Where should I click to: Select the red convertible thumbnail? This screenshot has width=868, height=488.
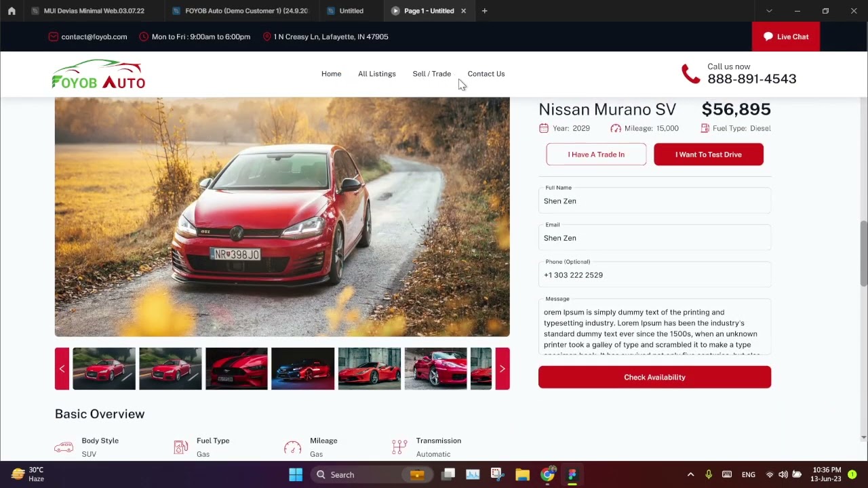tap(435, 369)
